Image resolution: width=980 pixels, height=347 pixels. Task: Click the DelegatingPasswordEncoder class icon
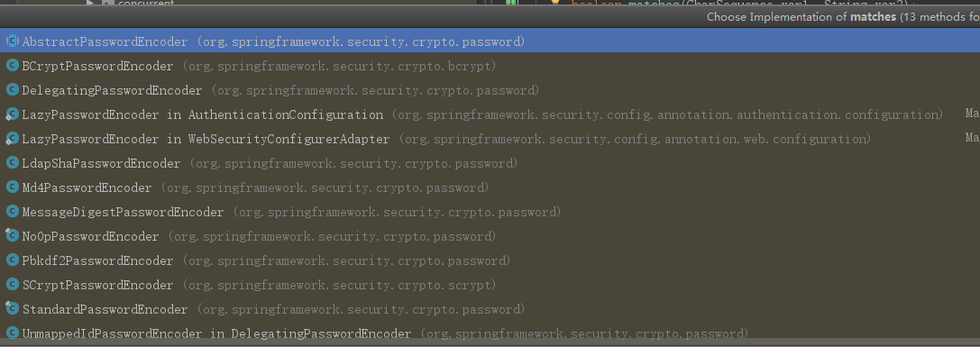point(12,90)
